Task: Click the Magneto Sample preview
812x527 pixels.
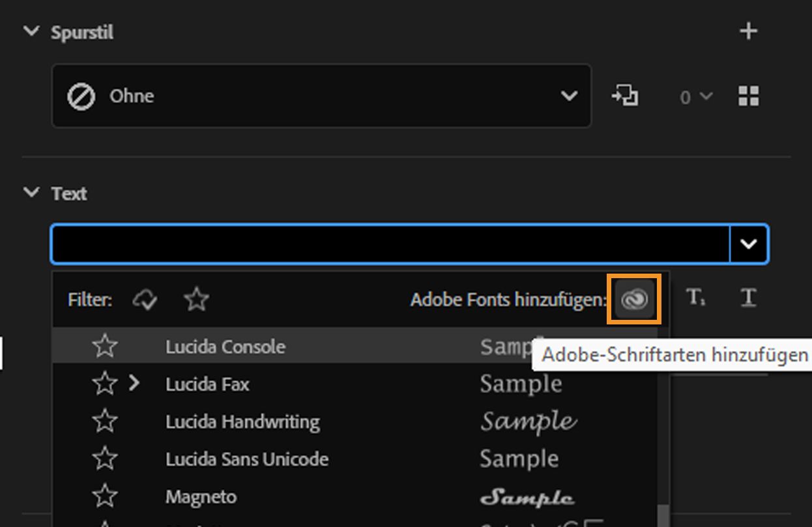Action: (x=527, y=498)
